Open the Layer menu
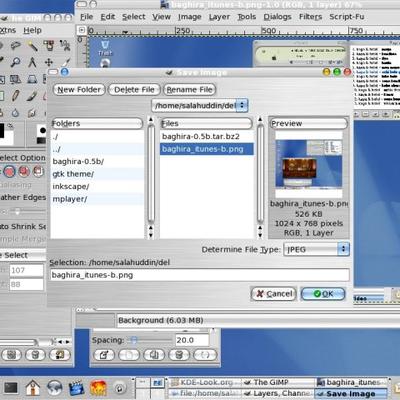This screenshot has width=400, height=400. click(219, 17)
